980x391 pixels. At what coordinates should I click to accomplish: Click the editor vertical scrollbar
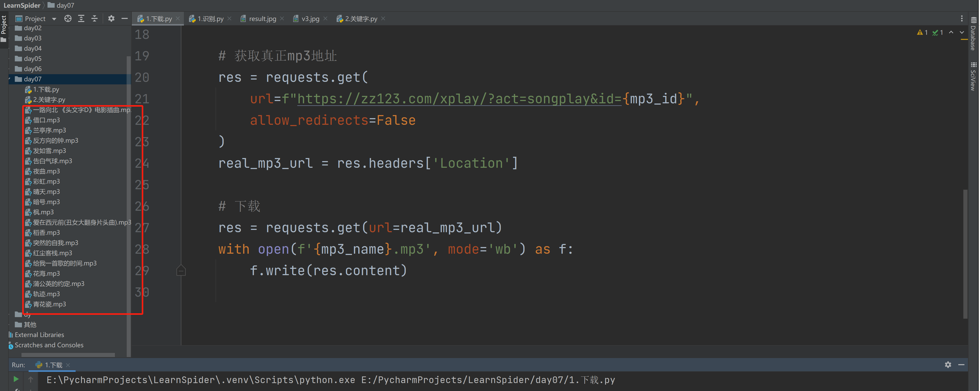coord(965,254)
